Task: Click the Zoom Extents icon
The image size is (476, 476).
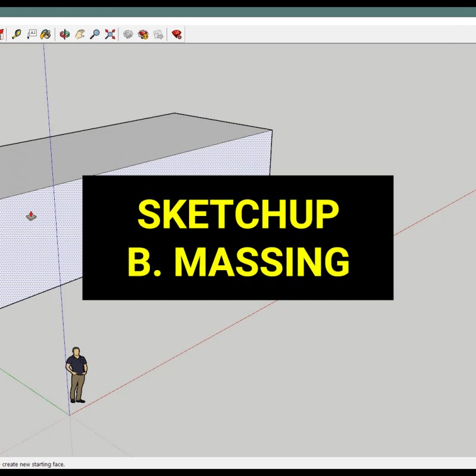Action: click(110, 34)
